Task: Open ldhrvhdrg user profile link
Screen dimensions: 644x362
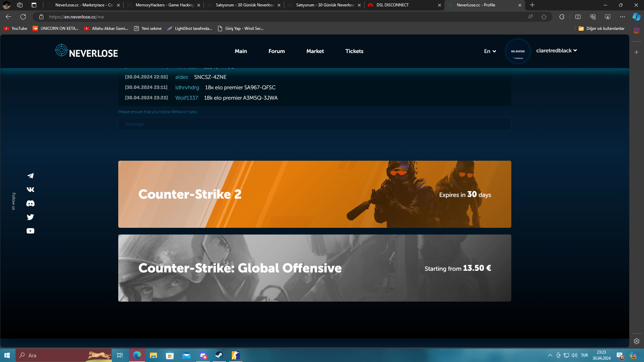Action: pyautogui.click(x=187, y=88)
